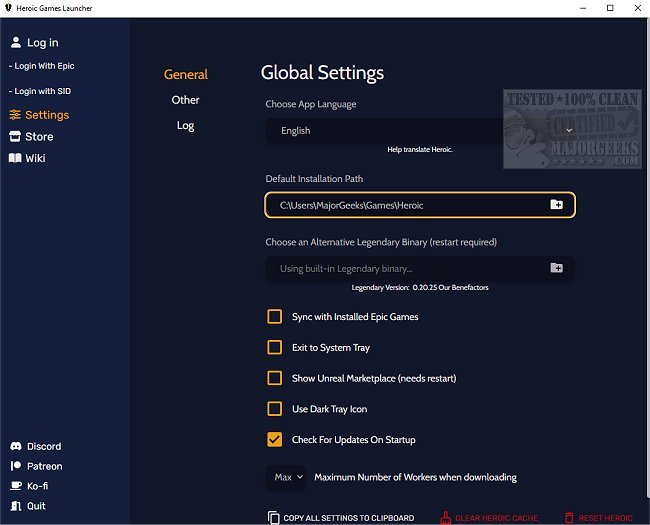The image size is (650, 525).
Task: Click the Help translate Heroic link
Action: 420,150
